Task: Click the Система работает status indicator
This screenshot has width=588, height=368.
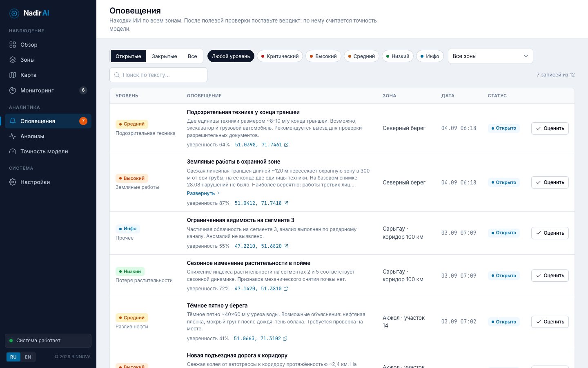Action: click(x=48, y=341)
